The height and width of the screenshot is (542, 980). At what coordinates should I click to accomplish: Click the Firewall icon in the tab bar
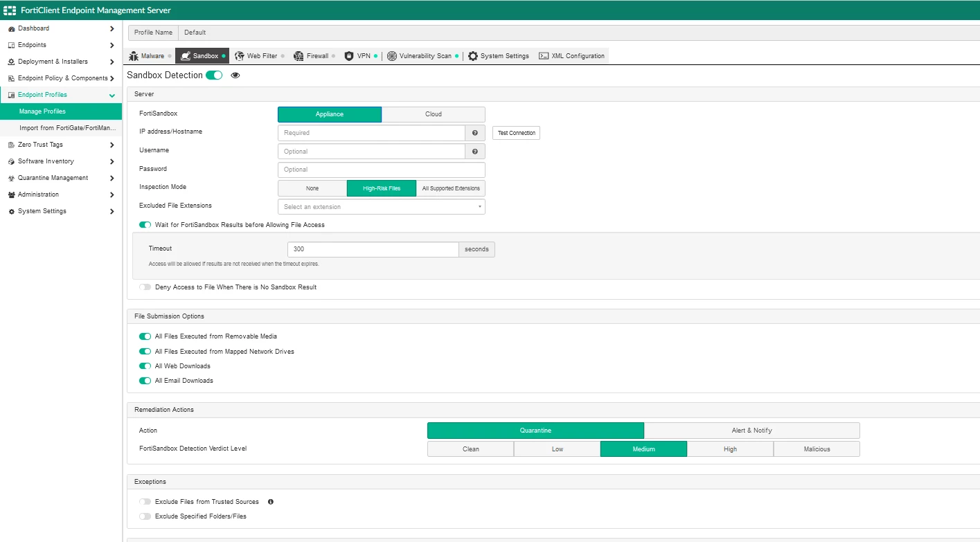coord(299,56)
